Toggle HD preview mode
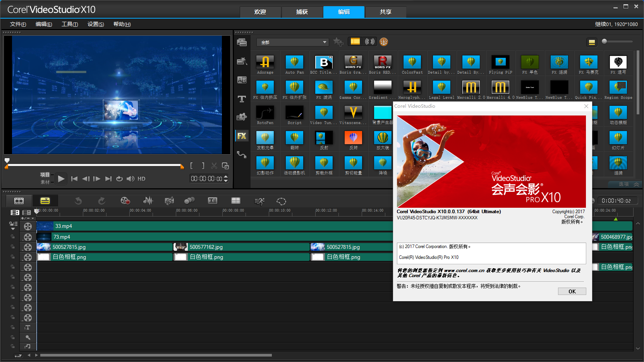 pyautogui.click(x=141, y=179)
